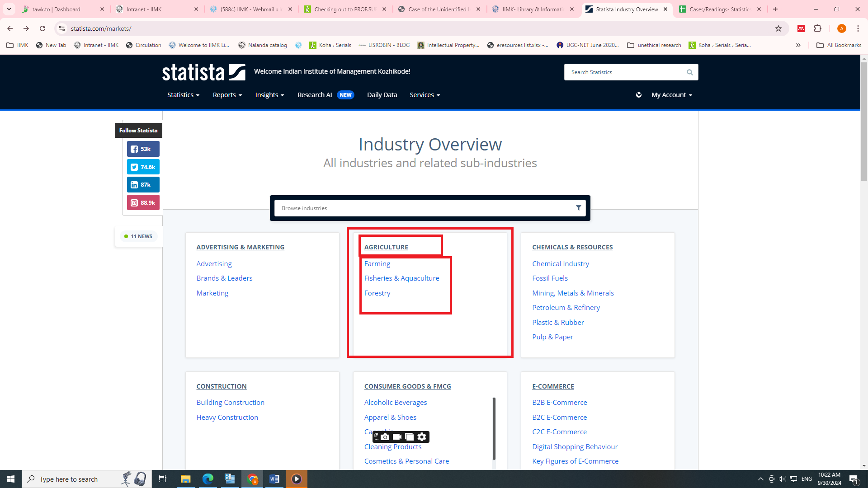Open the Fisheries & Aquaculture link
This screenshot has width=868, height=488.
coord(401,278)
